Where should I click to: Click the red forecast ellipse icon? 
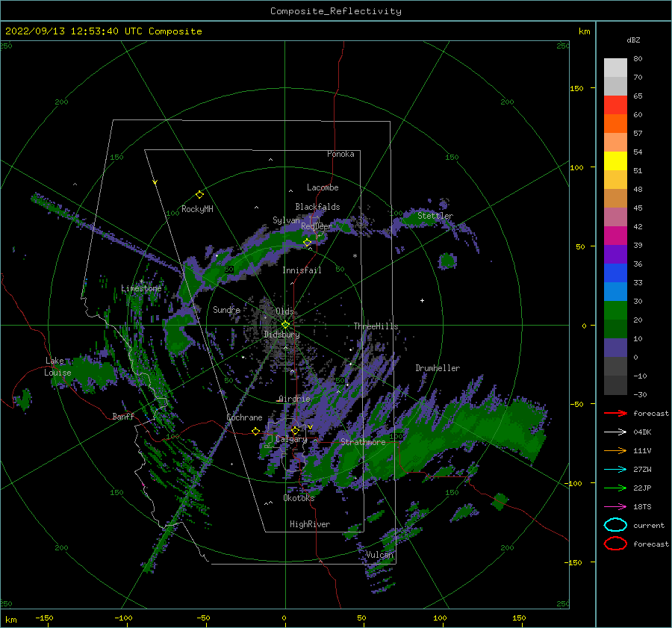615,544
